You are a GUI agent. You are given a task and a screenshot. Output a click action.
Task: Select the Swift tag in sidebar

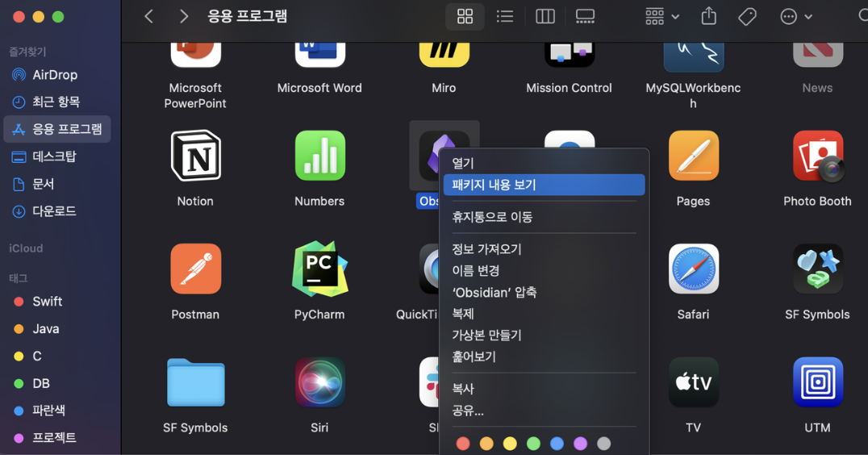[x=57, y=302]
